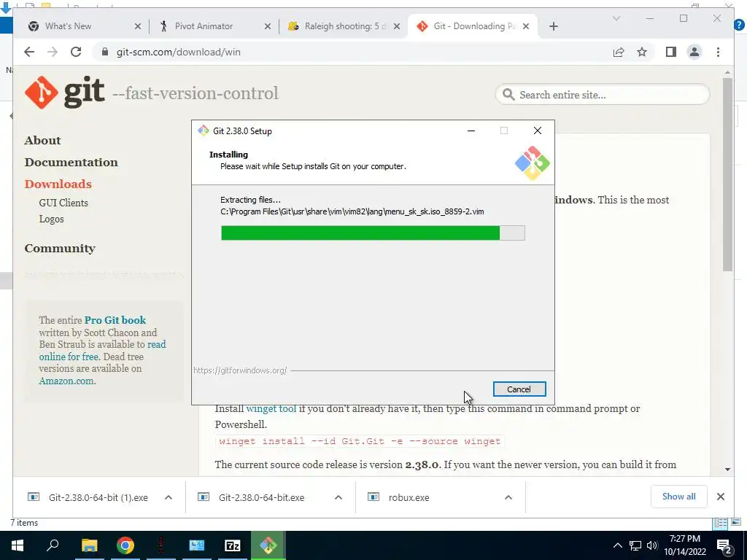Share this page icon

pos(619,52)
